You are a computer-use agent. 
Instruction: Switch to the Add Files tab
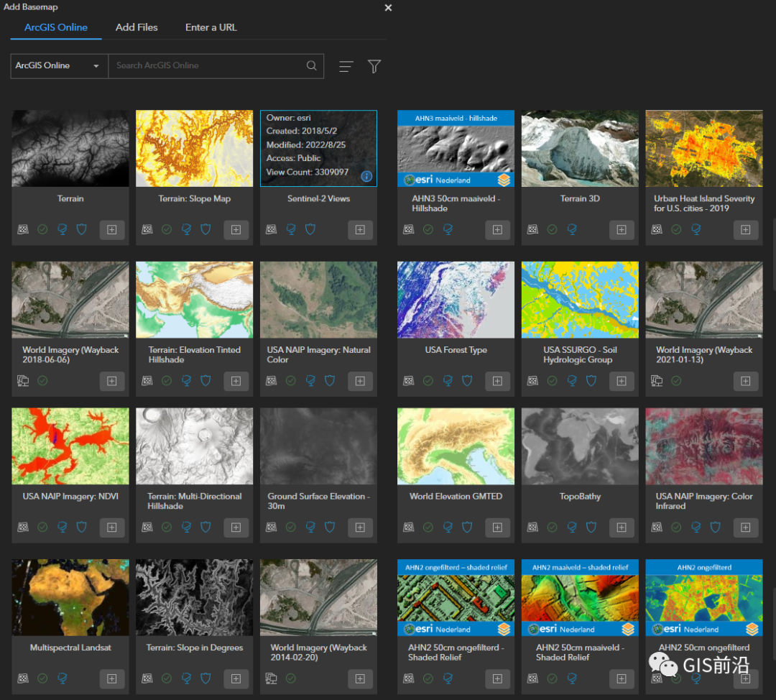pyautogui.click(x=137, y=27)
